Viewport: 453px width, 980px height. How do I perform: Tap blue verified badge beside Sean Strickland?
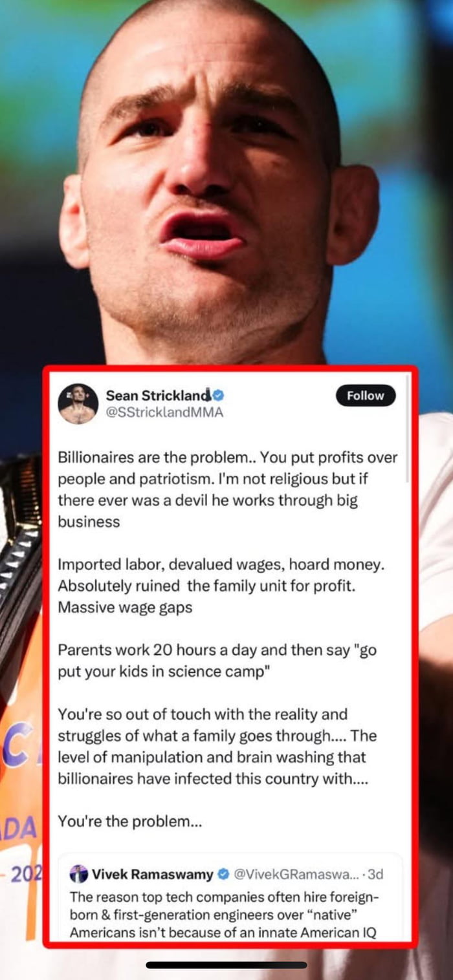pos(219,395)
